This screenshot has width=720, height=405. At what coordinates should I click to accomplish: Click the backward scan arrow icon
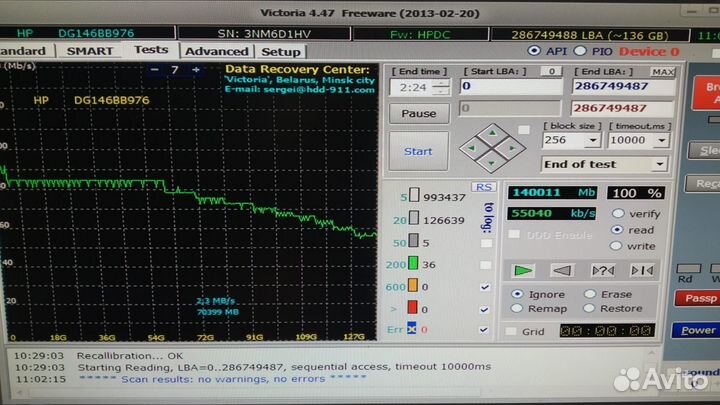563,270
